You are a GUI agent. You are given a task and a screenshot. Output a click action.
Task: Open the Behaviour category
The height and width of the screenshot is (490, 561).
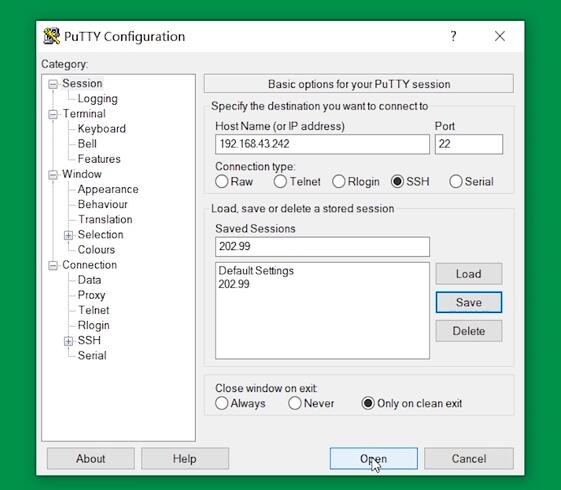click(x=103, y=204)
